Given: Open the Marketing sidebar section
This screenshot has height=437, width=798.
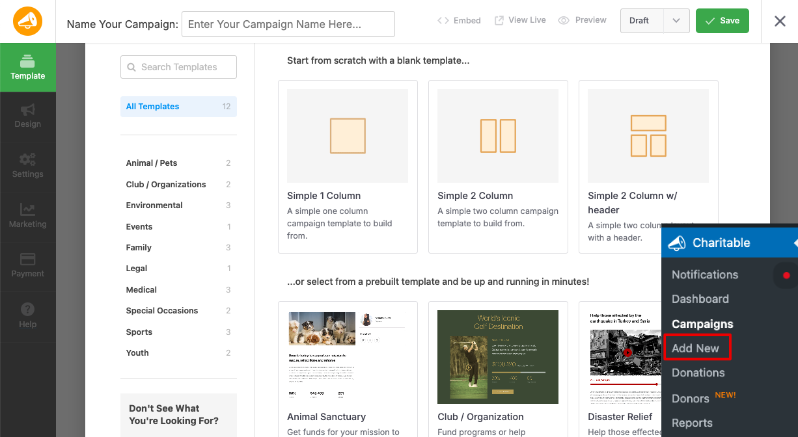Looking at the screenshot, I should (28, 216).
